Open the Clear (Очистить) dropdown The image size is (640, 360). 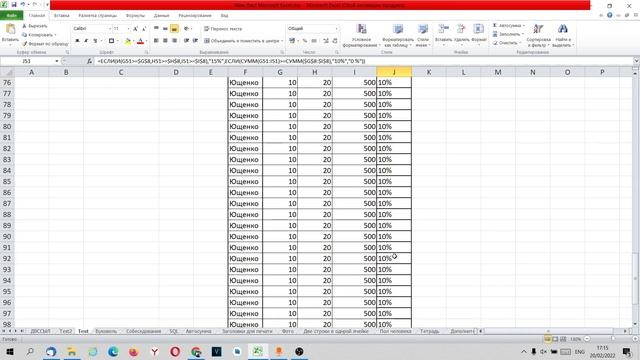click(506, 43)
